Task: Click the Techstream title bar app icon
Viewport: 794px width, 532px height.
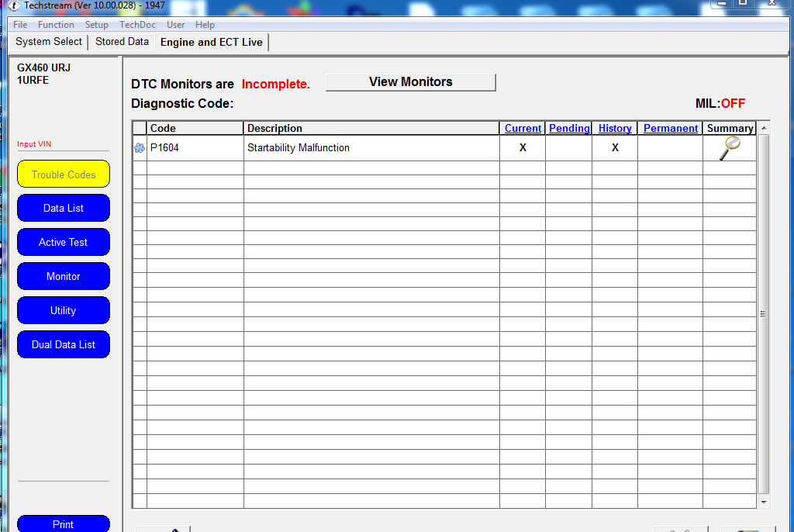Action: 14,5
